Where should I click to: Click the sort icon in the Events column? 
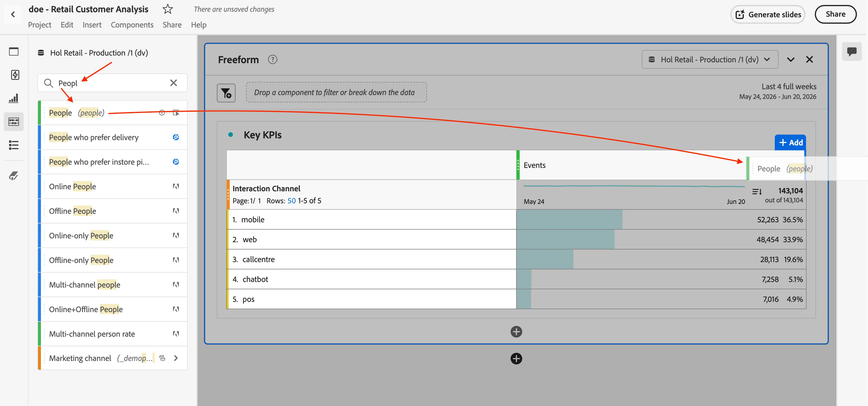[x=757, y=192]
